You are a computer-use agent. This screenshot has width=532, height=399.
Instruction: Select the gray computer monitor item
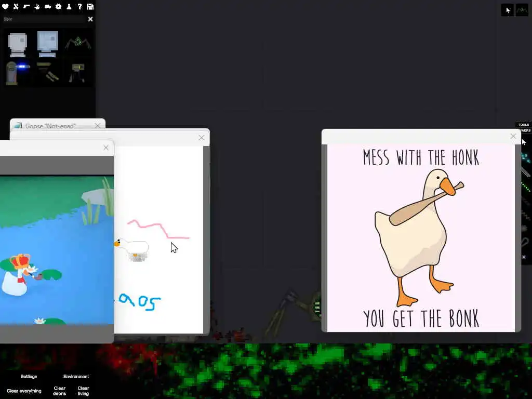click(x=17, y=45)
